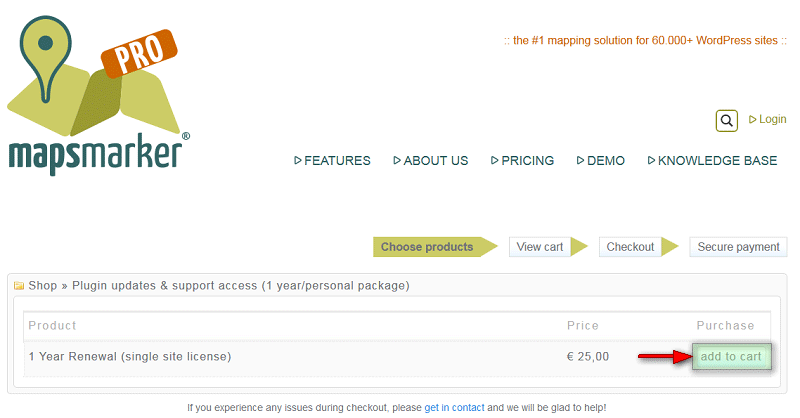Screen dimensions: 800x418
Task: Click the MapsMarker Pro logo
Action: pyautogui.click(x=98, y=96)
